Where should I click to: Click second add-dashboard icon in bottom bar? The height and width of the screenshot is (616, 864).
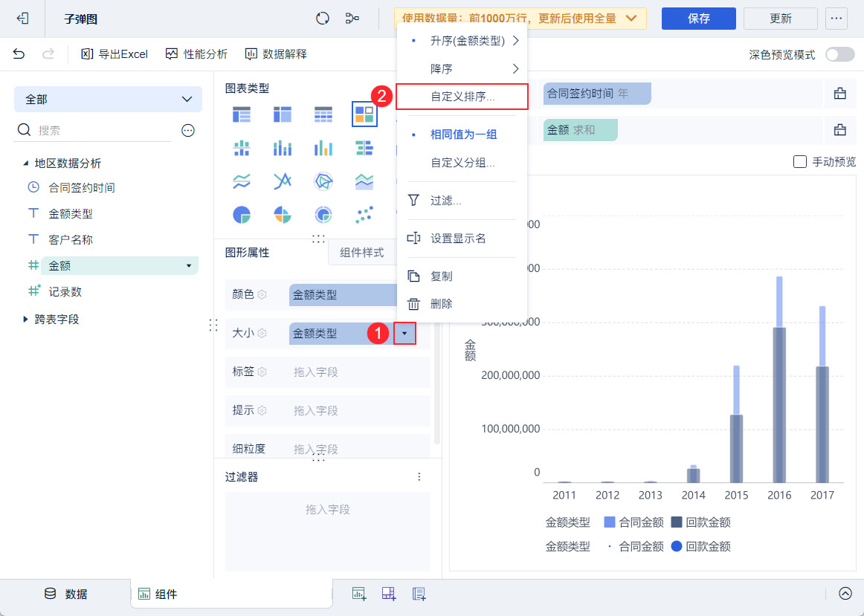[389, 594]
